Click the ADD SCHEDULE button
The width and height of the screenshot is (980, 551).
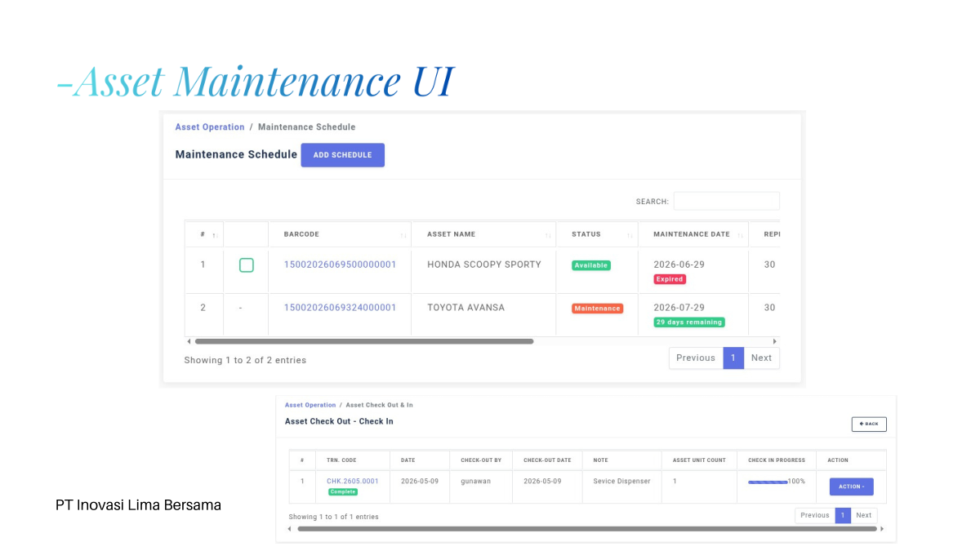coord(342,155)
